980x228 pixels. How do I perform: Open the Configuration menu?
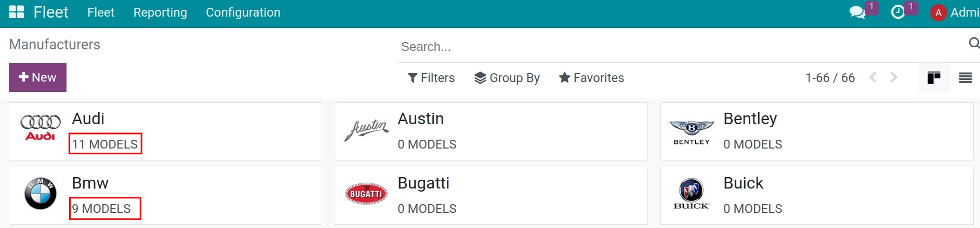click(x=243, y=12)
